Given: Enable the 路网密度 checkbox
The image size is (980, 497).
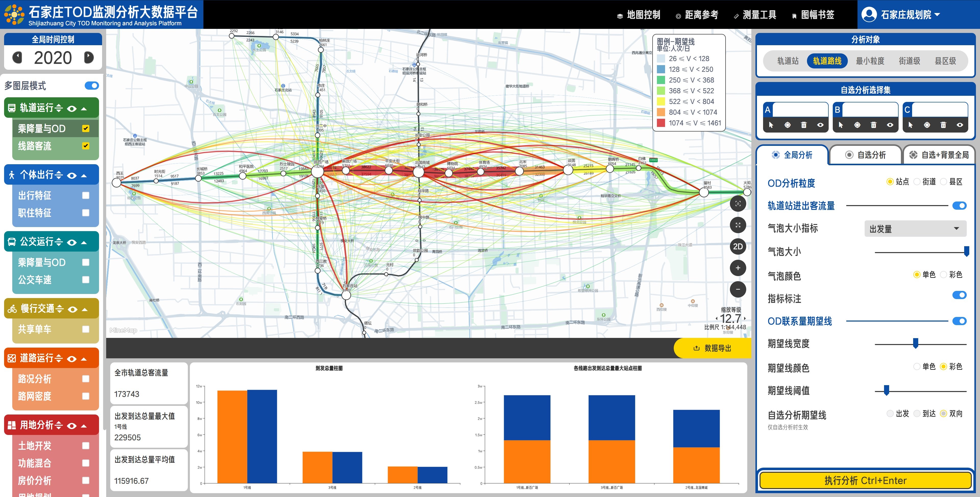Looking at the screenshot, I should click(86, 396).
